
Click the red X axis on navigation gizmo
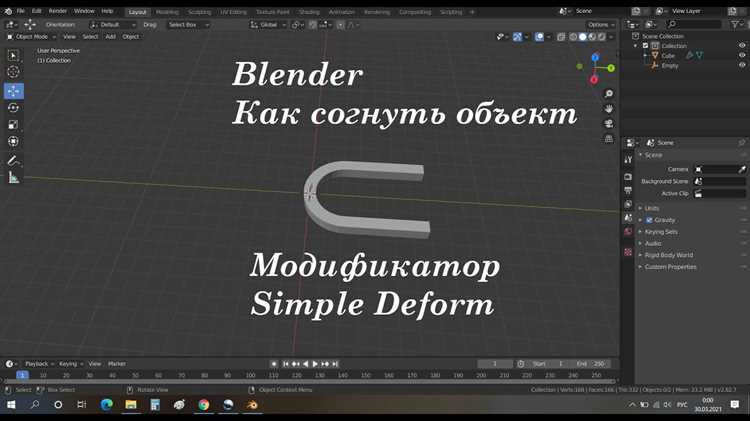pos(594,80)
